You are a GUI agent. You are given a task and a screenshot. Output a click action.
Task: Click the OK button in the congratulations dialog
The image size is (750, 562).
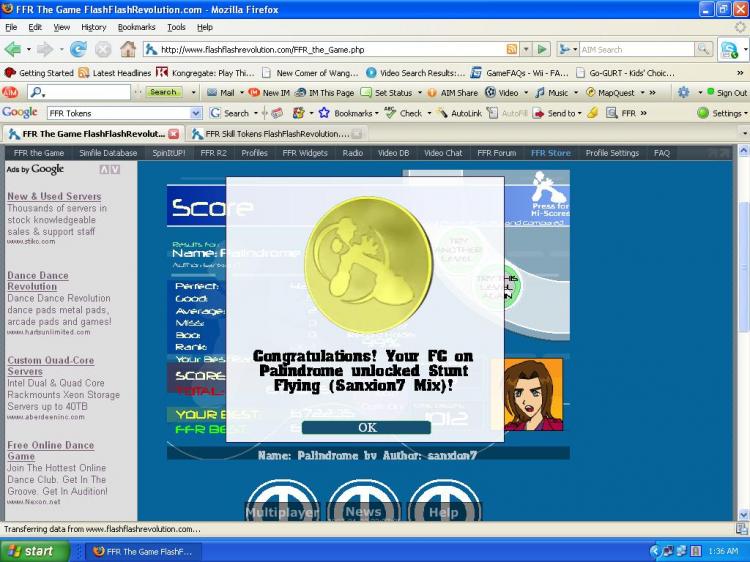click(366, 427)
